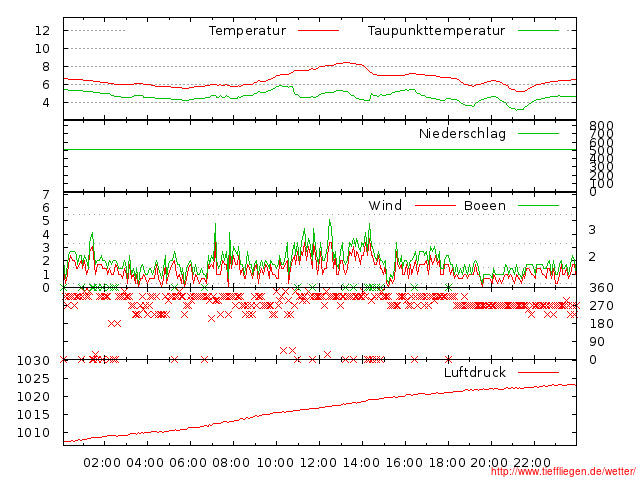Image resolution: width=640 pixels, height=480 pixels.
Task: Click the Taupunkttemperatur legend label
Action: point(436,31)
